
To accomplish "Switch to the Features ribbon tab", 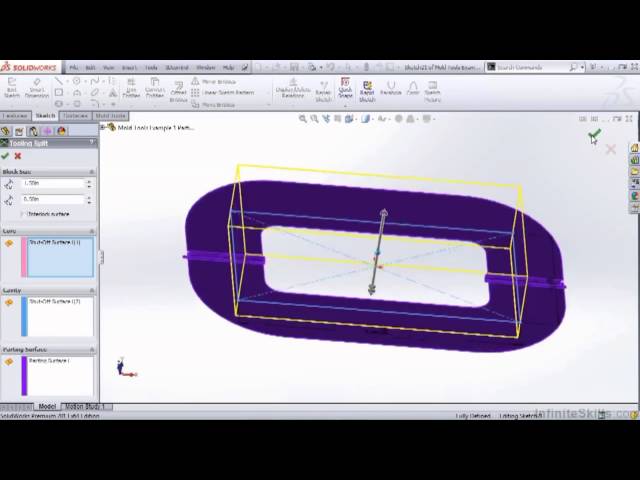I will (x=15, y=116).
